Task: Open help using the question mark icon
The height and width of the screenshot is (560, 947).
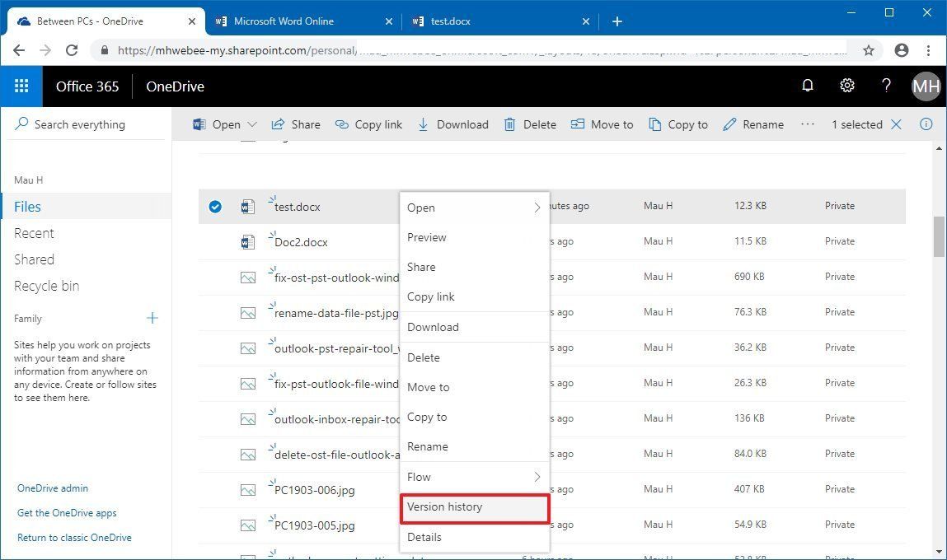Action: (x=885, y=86)
